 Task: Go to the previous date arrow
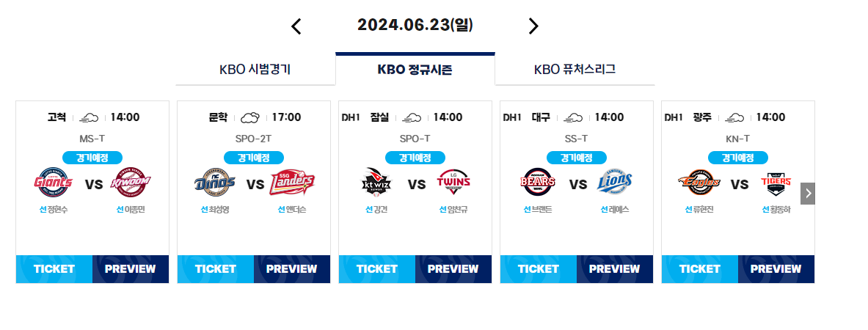(x=296, y=26)
